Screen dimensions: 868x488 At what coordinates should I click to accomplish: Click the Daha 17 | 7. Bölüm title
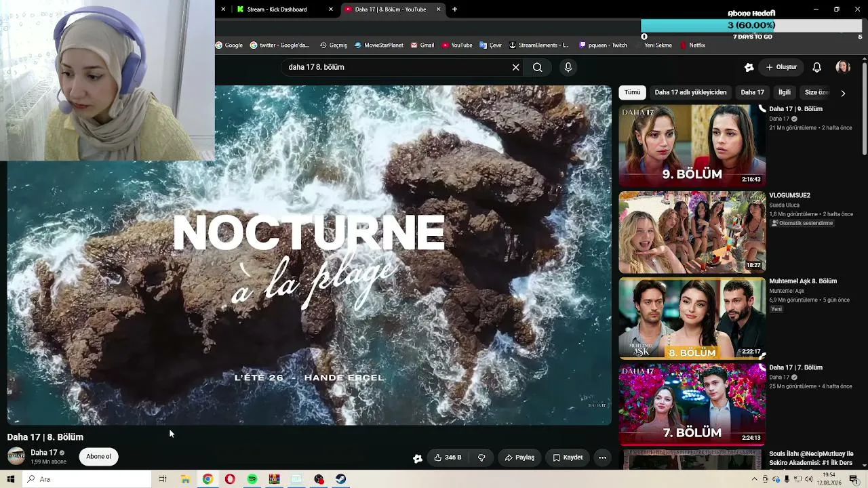(x=795, y=367)
